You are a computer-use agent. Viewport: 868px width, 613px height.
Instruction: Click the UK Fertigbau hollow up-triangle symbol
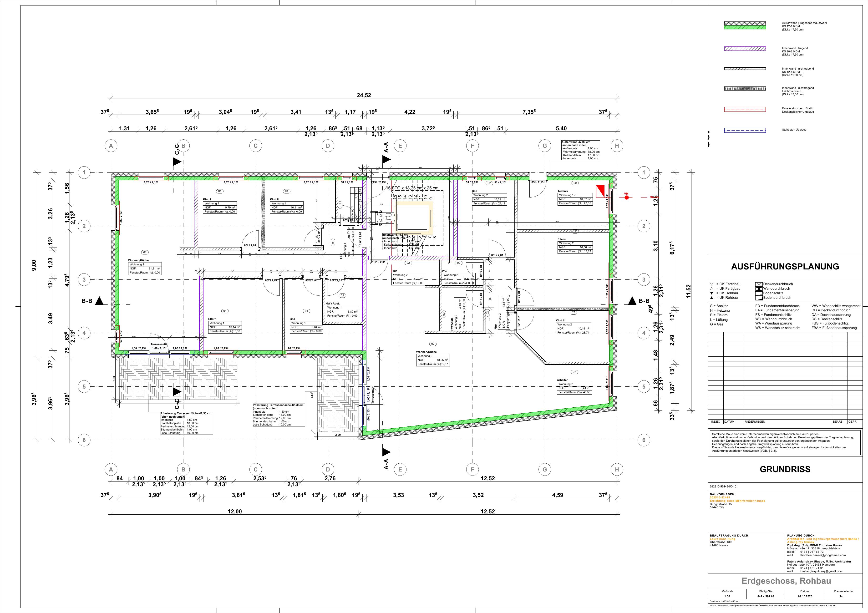[x=711, y=289]
